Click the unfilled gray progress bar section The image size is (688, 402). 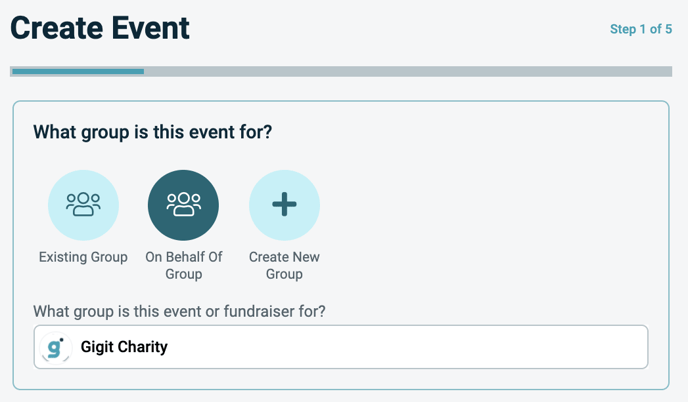[x=408, y=72]
